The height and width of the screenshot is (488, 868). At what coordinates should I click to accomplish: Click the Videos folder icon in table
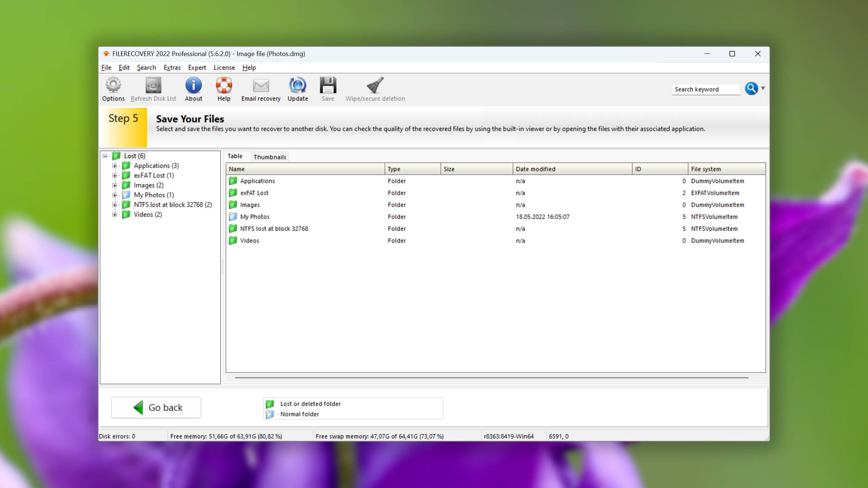point(233,240)
